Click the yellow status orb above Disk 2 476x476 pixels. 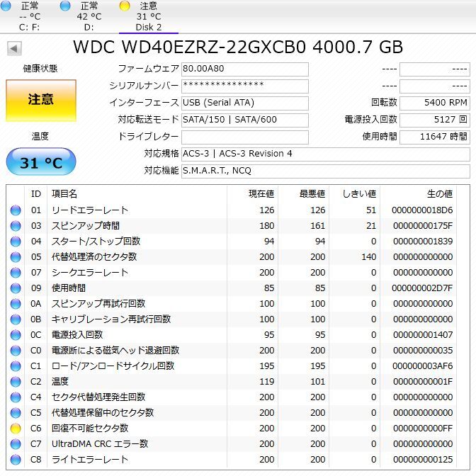coord(125,6)
